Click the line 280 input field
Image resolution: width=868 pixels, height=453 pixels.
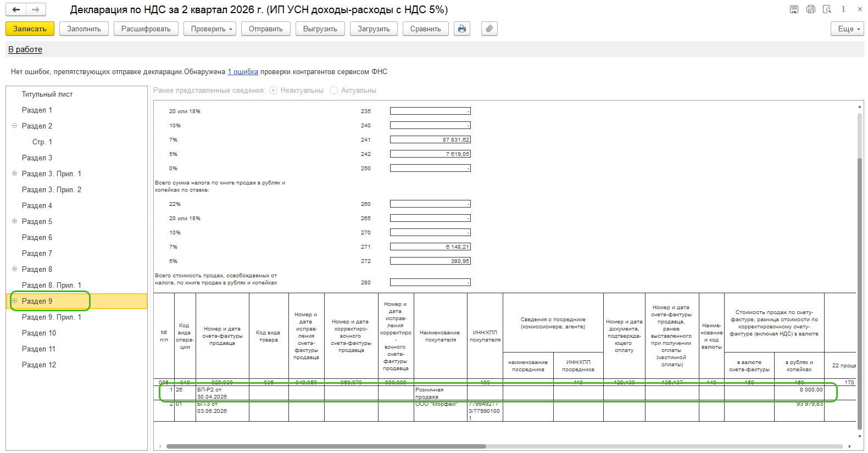click(430, 282)
